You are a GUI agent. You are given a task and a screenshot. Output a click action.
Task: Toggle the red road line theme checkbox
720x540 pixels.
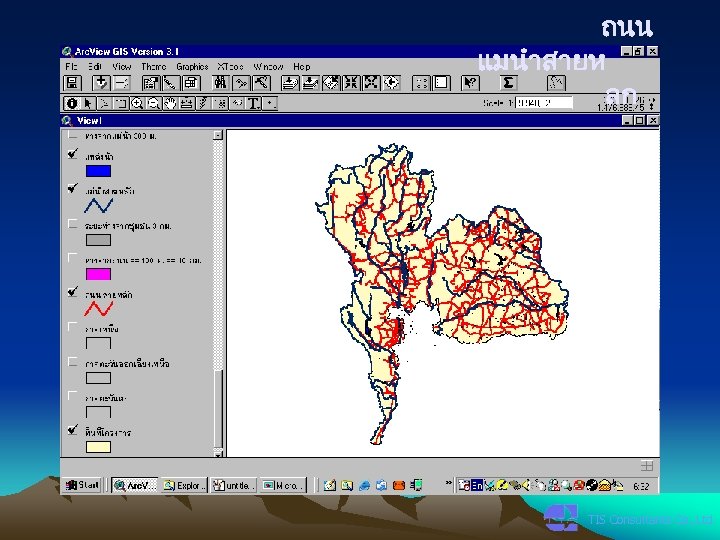(71, 293)
